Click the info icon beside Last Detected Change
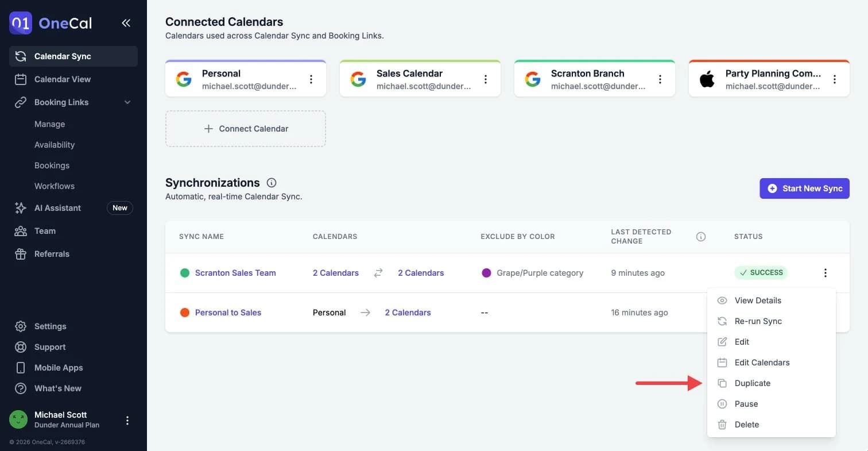This screenshot has width=868, height=451. coord(701,237)
